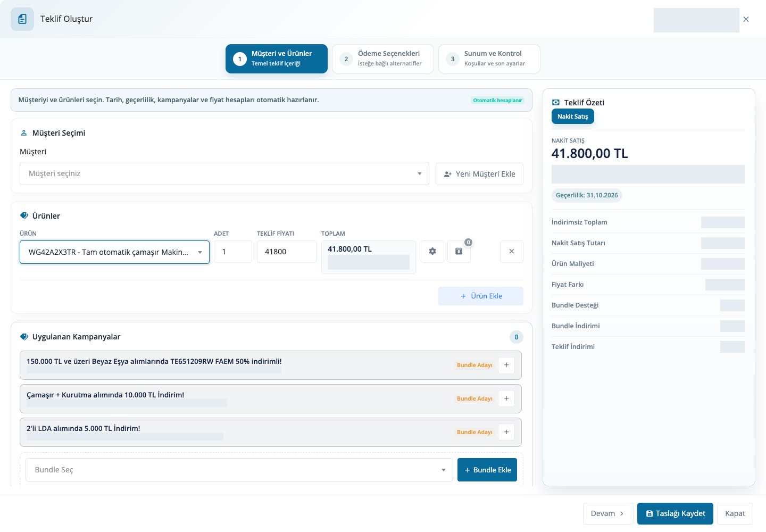766x532 pixels.
Task: Open the product row settings gear
Action: click(432, 252)
